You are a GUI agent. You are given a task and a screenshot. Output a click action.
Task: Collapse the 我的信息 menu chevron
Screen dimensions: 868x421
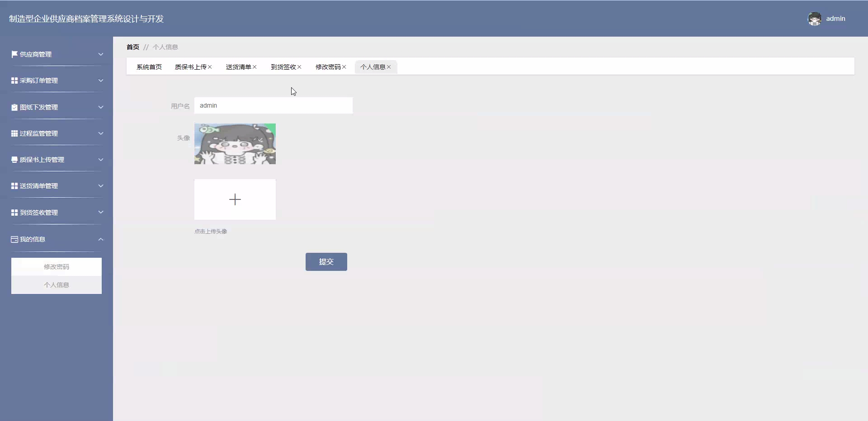pyautogui.click(x=101, y=239)
